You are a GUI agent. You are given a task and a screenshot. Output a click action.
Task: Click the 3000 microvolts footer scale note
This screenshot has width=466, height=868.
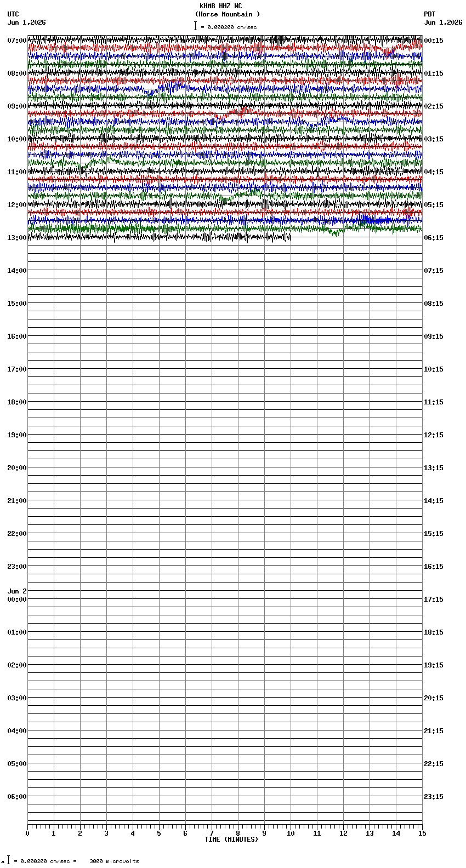coord(114,861)
